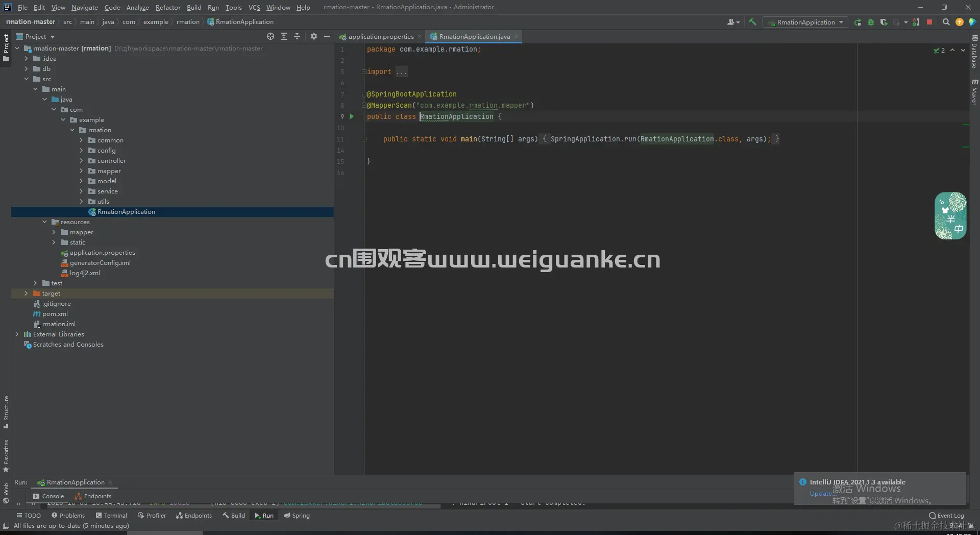Rerun RmationApplication with the green rerun icon
980x535 pixels.
click(x=857, y=22)
